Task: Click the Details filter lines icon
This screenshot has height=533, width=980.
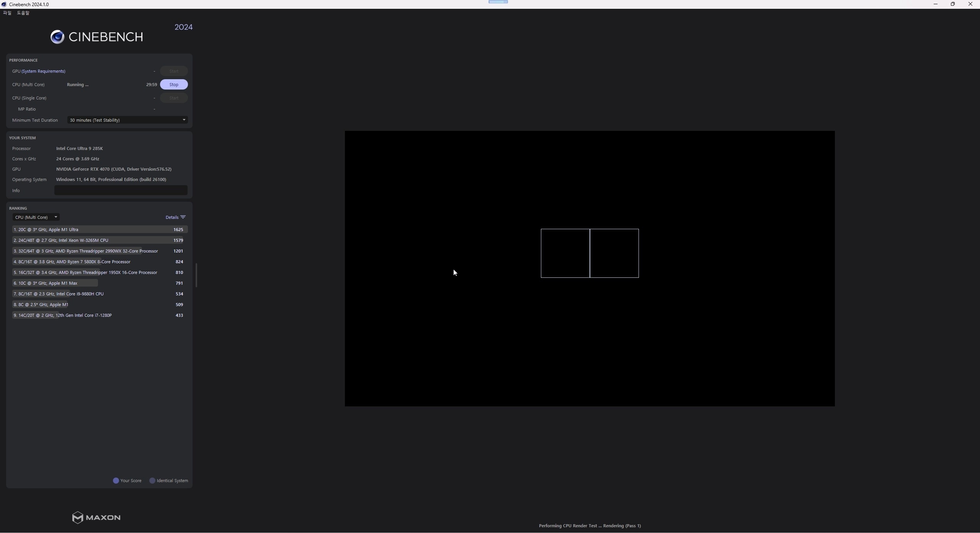Action: pyautogui.click(x=183, y=217)
